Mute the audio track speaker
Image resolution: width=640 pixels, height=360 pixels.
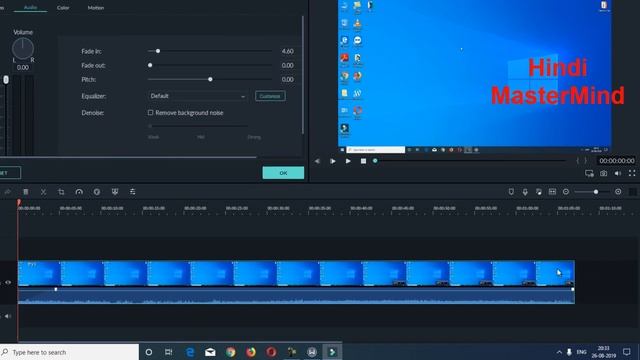point(8,316)
